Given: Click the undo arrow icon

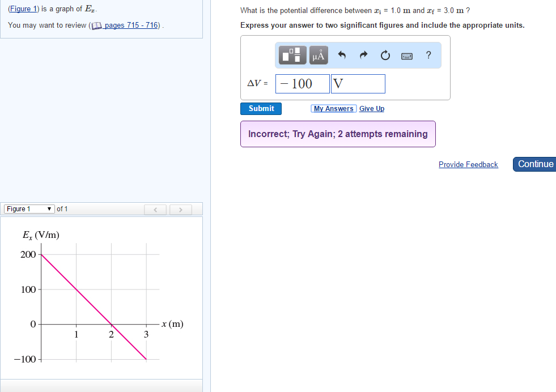Looking at the screenshot, I should [341, 55].
